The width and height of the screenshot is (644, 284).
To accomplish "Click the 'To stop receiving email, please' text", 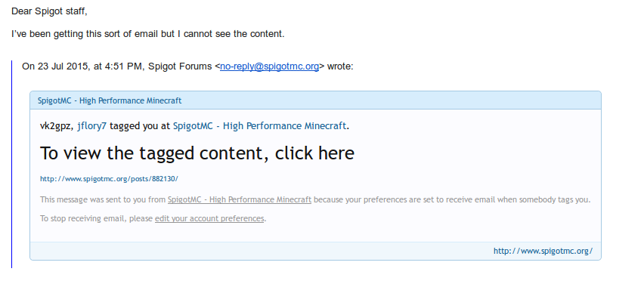I will tap(96, 218).
